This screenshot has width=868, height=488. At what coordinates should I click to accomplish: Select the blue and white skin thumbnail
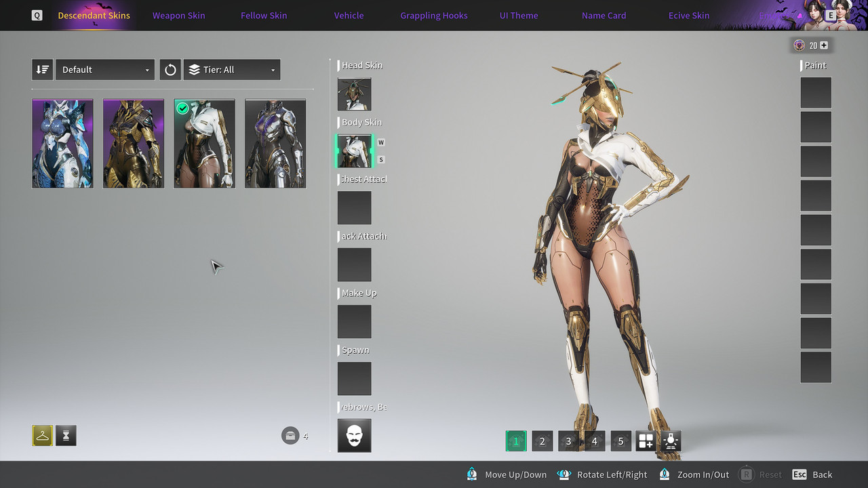[62, 144]
